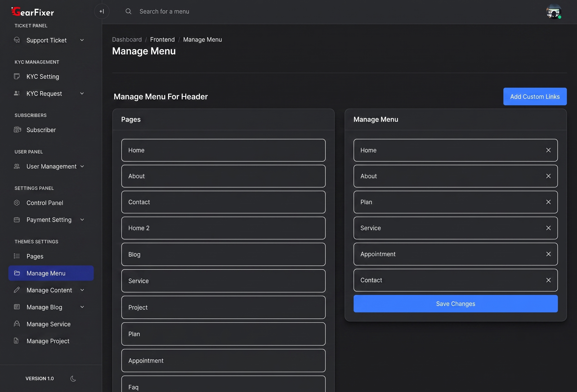Expand the Payment Setting chevron
Screen dimensions: 577x392
[82, 220]
